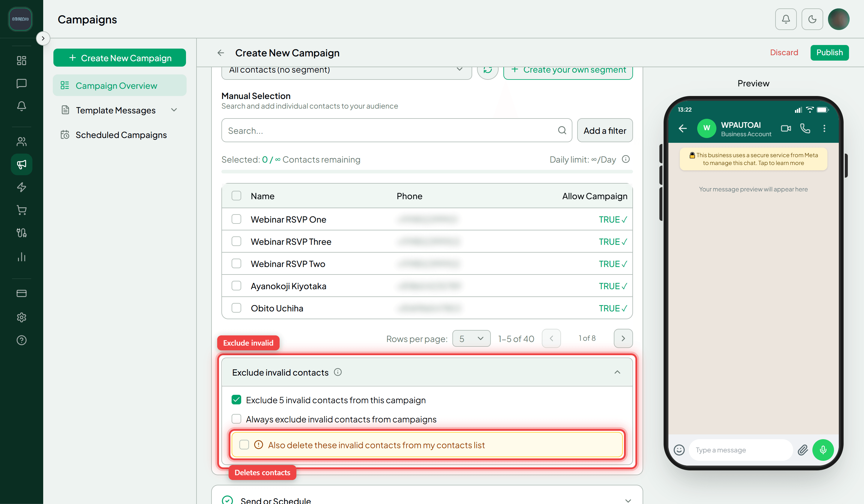The width and height of the screenshot is (864, 504).
Task: Go to previous page of contacts
Action: [x=551, y=338]
